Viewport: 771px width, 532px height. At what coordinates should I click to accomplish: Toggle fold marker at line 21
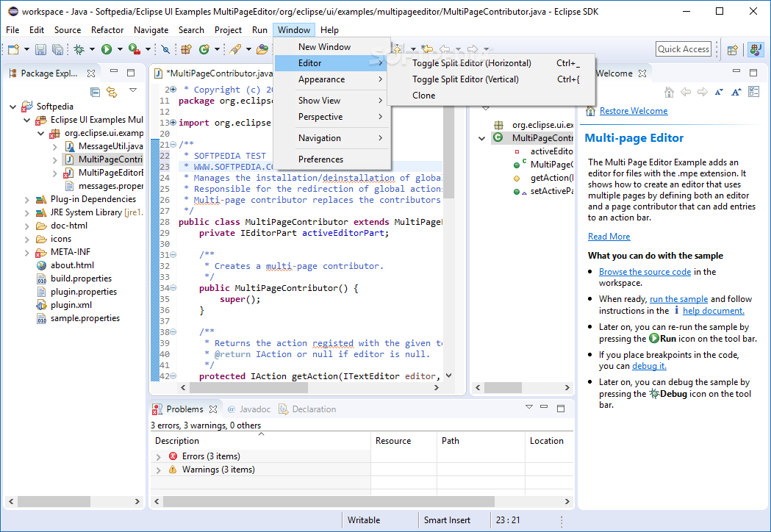(x=173, y=145)
